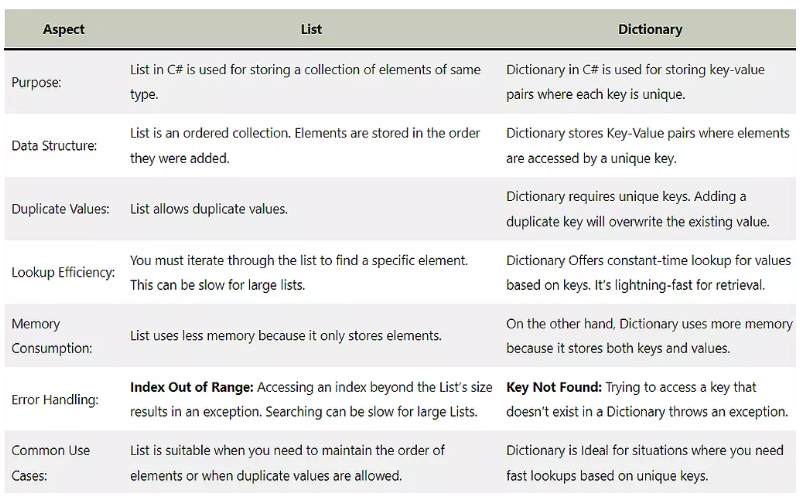The height and width of the screenshot is (500, 800).
Task: Click the Duplicate Values row label
Action: tap(60, 209)
